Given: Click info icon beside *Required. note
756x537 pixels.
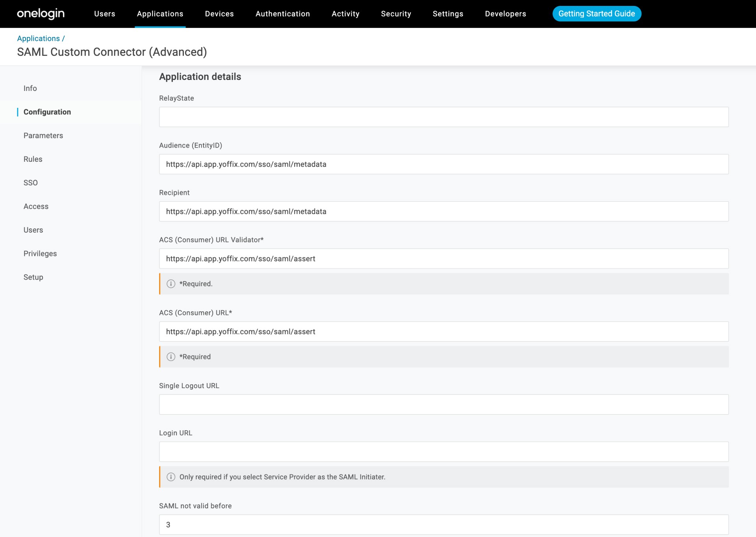Looking at the screenshot, I should [x=171, y=284].
